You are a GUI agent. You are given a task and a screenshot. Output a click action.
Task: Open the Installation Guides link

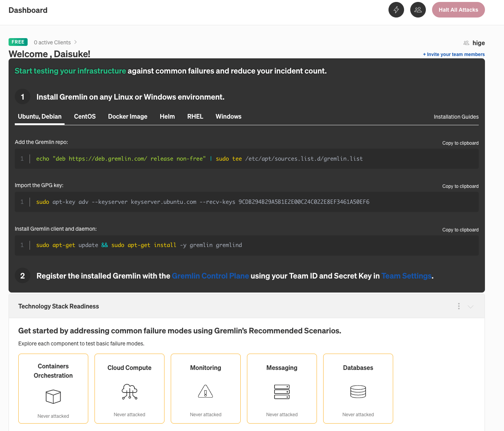click(x=456, y=117)
